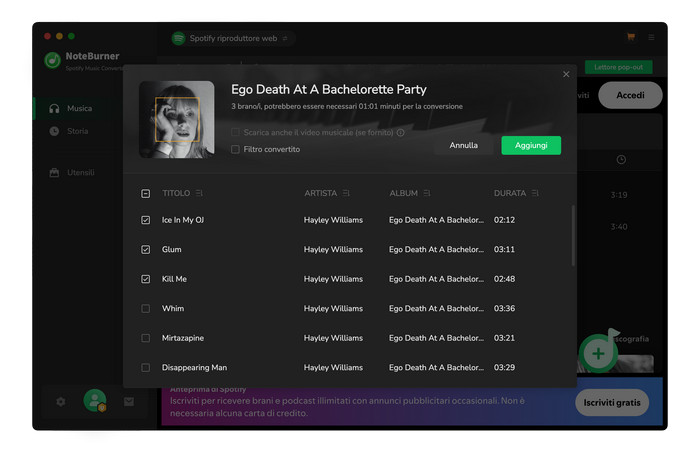
Task: Click the green add music plus button
Action: 598,353
